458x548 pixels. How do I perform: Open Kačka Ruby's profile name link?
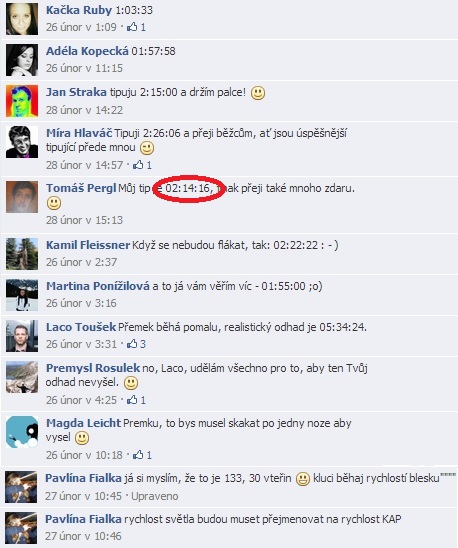pos(79,10)
